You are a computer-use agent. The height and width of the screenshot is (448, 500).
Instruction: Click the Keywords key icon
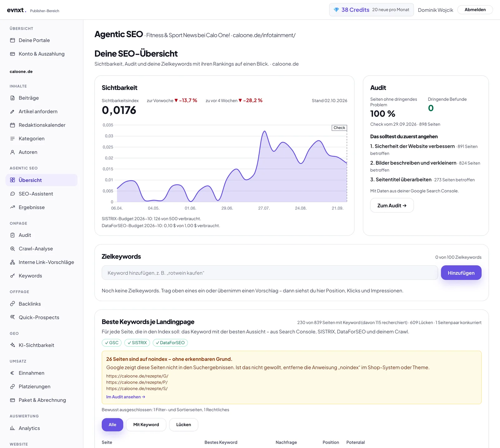tap(12, 276)
